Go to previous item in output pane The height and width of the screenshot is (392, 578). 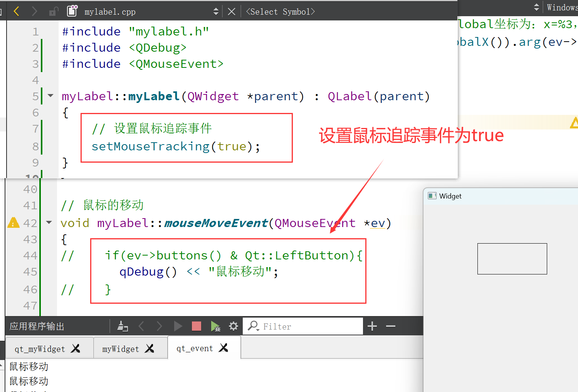point(141,326)
